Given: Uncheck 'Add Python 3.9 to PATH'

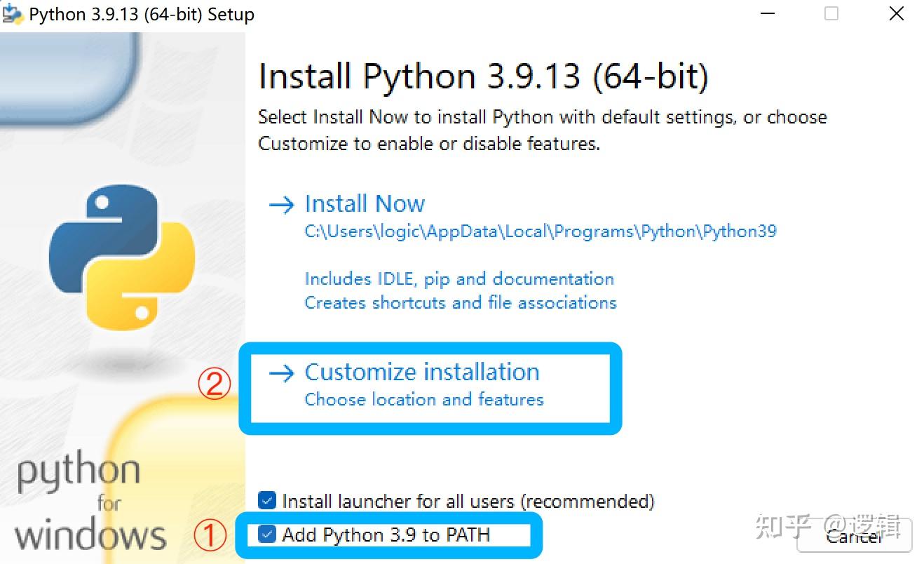Looking at the screenshot, I should [267, 535].
